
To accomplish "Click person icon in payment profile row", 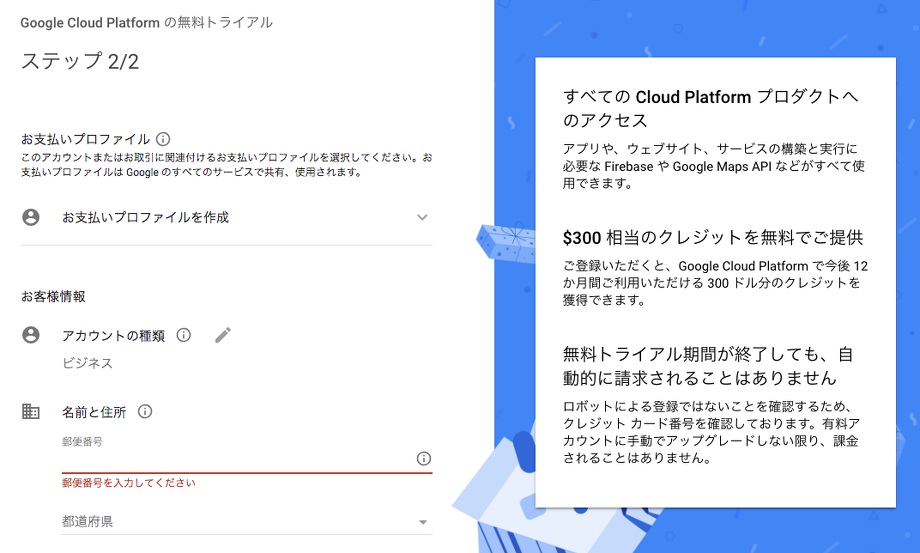I will (x=31, y=217).
